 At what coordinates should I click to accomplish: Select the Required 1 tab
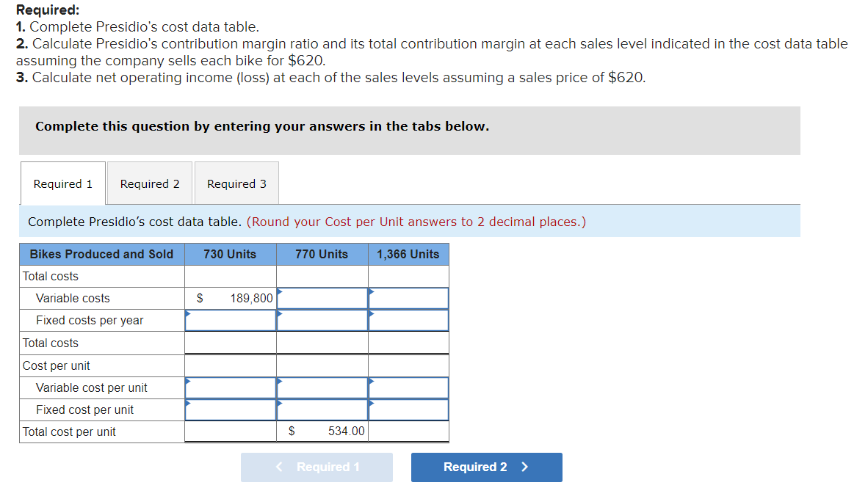[x=62, y=183]
